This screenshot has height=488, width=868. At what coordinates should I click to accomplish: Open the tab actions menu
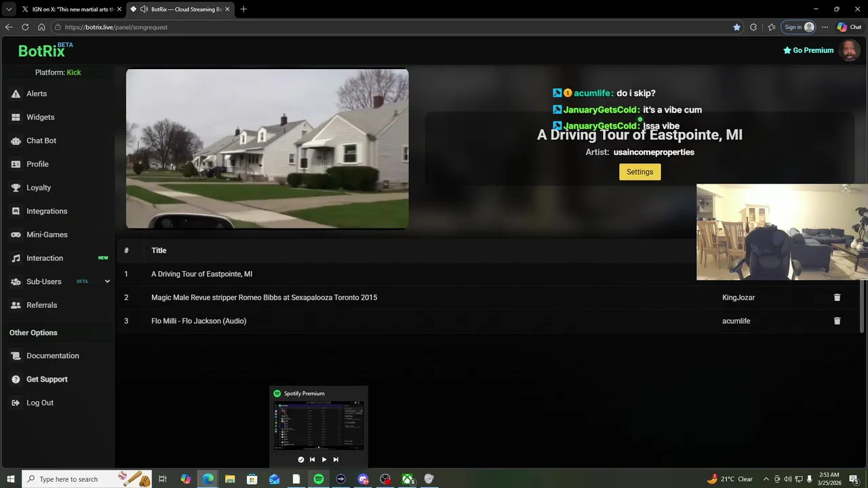pos(9,9)
